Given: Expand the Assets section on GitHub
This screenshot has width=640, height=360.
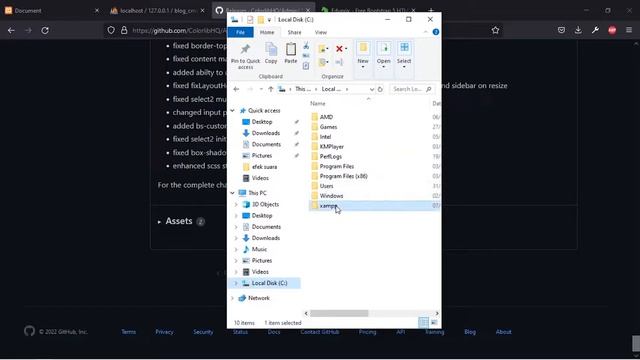Looking at the screenshot, I should coord(178,221).
